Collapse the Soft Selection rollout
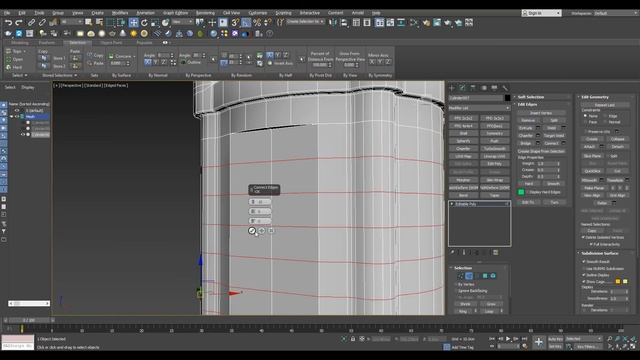Image resolution: width=640 pixels, height=360 pixels. pos(531,97)
